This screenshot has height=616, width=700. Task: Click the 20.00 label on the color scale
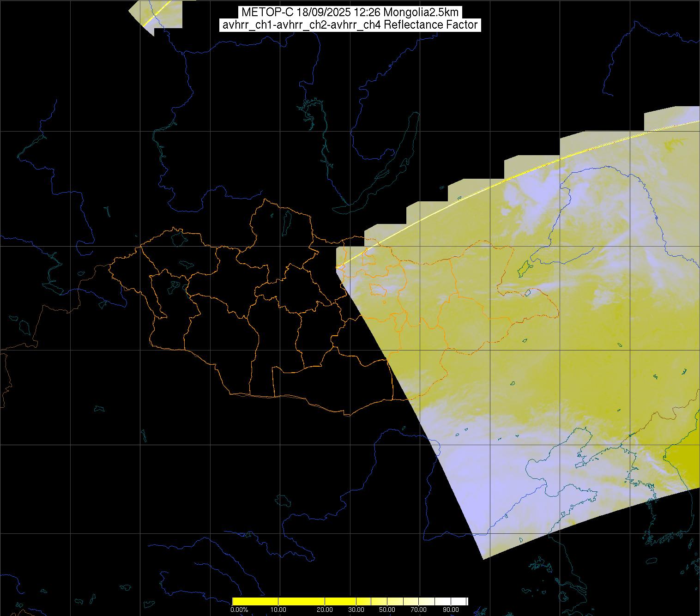[325, 610]
